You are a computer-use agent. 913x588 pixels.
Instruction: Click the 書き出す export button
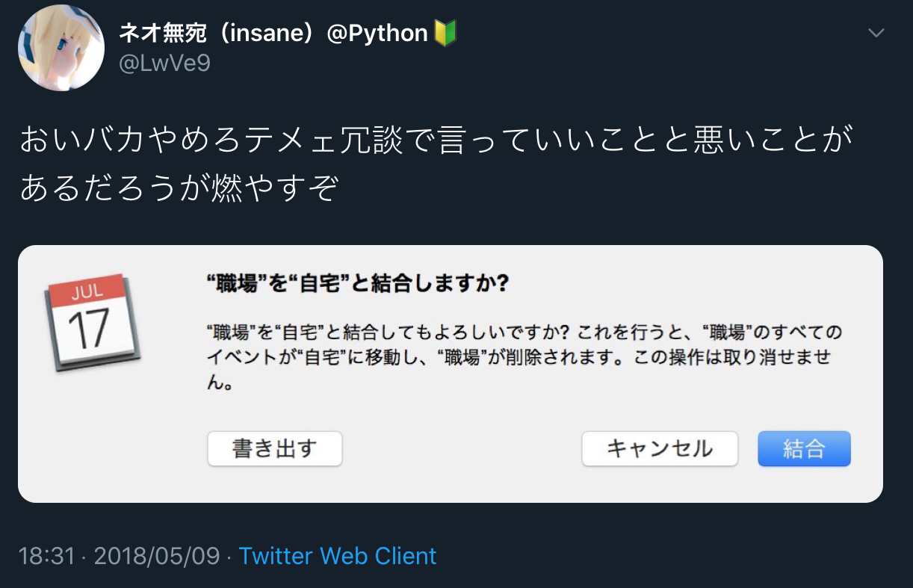tap(274, 448)
